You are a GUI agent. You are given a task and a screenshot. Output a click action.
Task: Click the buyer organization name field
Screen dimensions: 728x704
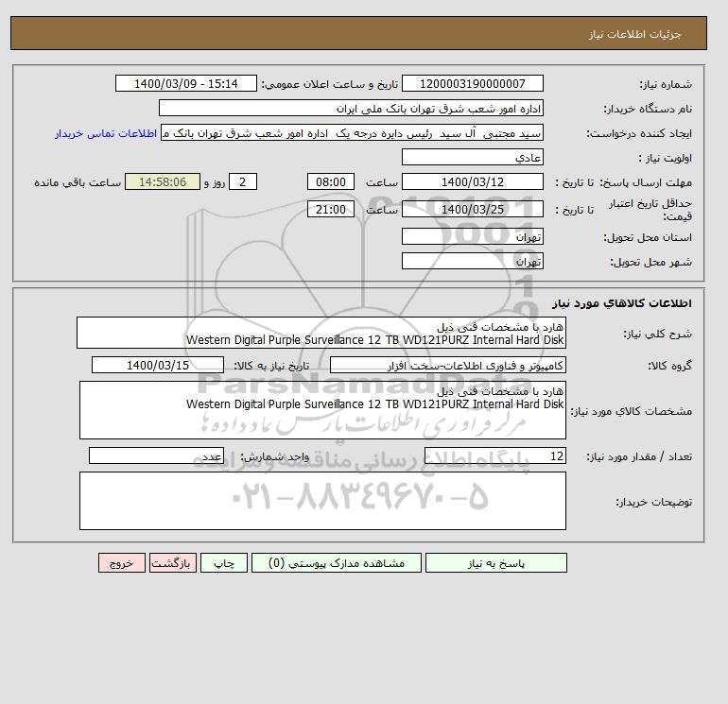[x=351, y=108]
